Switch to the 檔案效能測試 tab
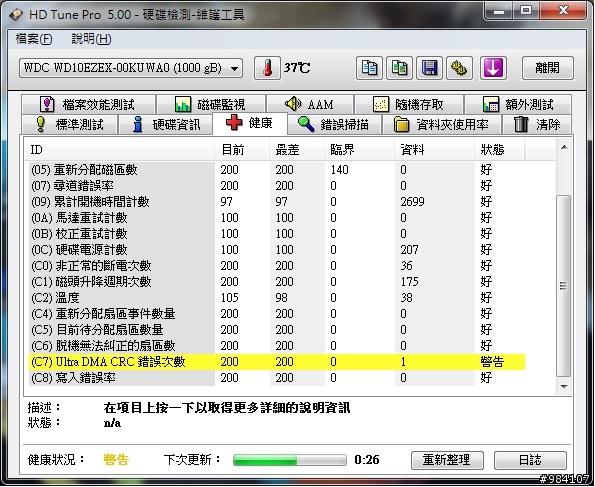 pyautogui.click(x=88, y=104)
